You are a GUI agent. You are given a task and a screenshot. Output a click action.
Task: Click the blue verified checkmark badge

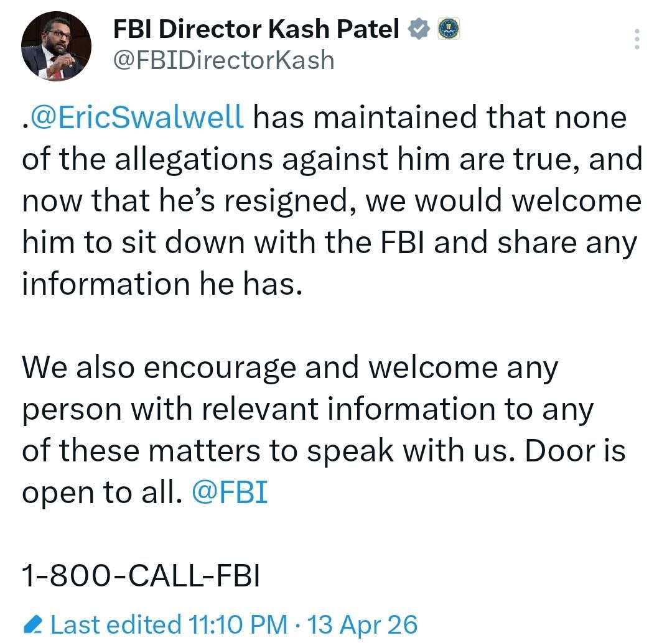[418, 29]
